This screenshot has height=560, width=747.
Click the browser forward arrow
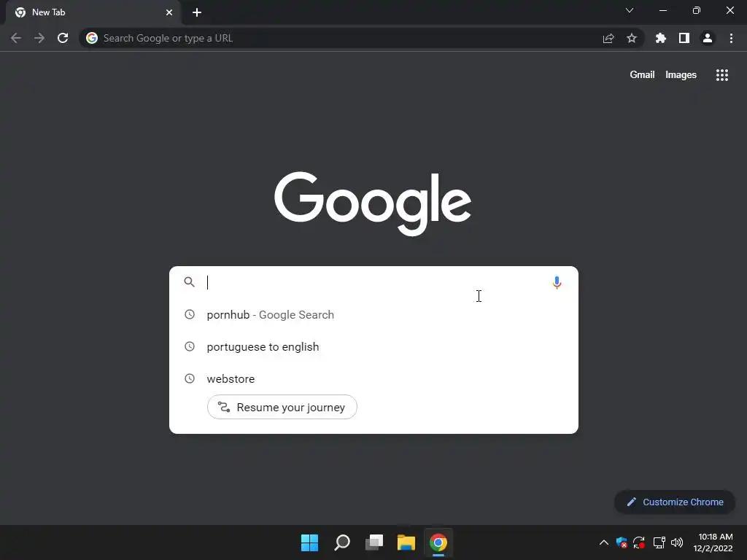click(x=39, y=38)
